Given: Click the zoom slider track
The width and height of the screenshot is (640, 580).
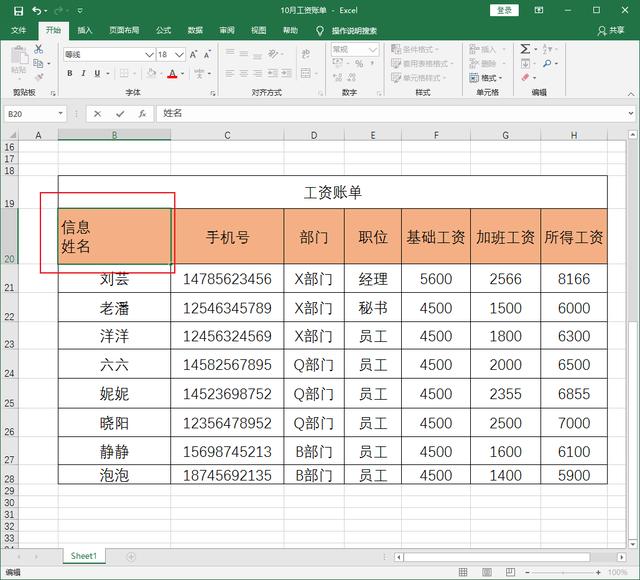Looking at the screenshot, I should tap(562, 573).
